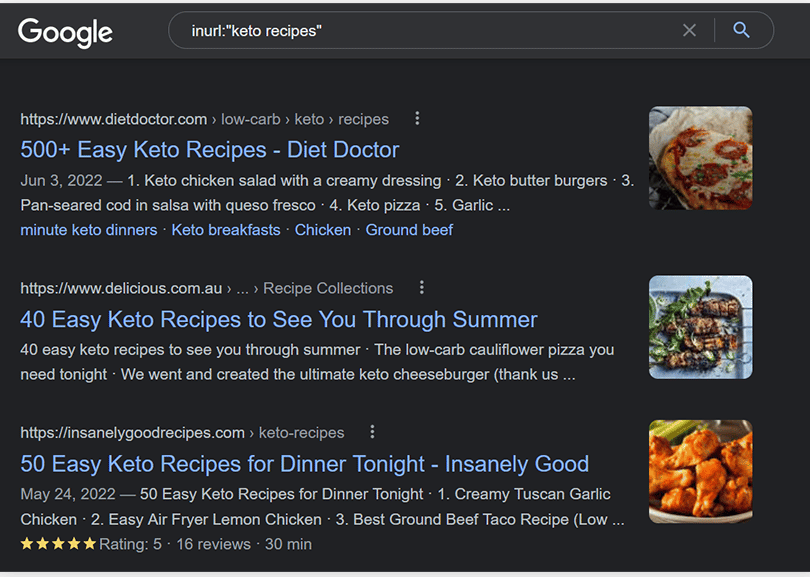Screen dimensions: 810x577
Task: Open "500+ Easy Keto Recipes - Diet Doctor"
Action: pyautogui.click(x=210, y=150)
